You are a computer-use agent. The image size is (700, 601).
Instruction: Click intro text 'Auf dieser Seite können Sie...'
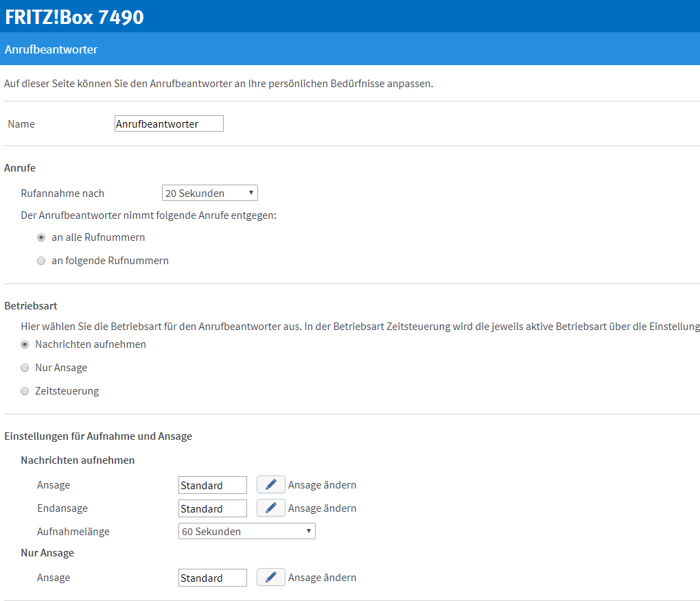click(219, 84)
